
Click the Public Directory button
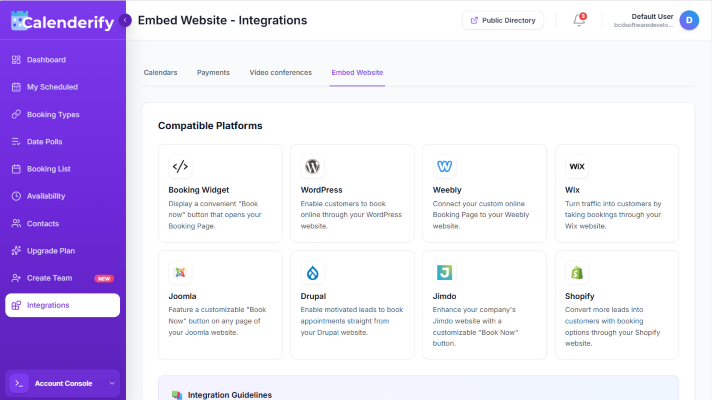pyautogui.click(x=502, y=20)
